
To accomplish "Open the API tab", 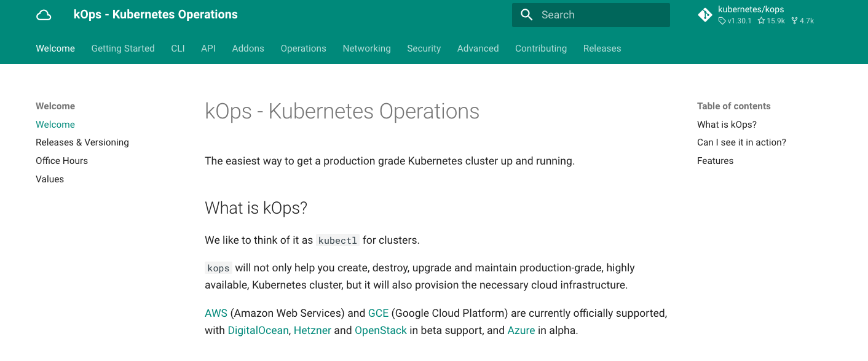I will (x=208, y=49).
